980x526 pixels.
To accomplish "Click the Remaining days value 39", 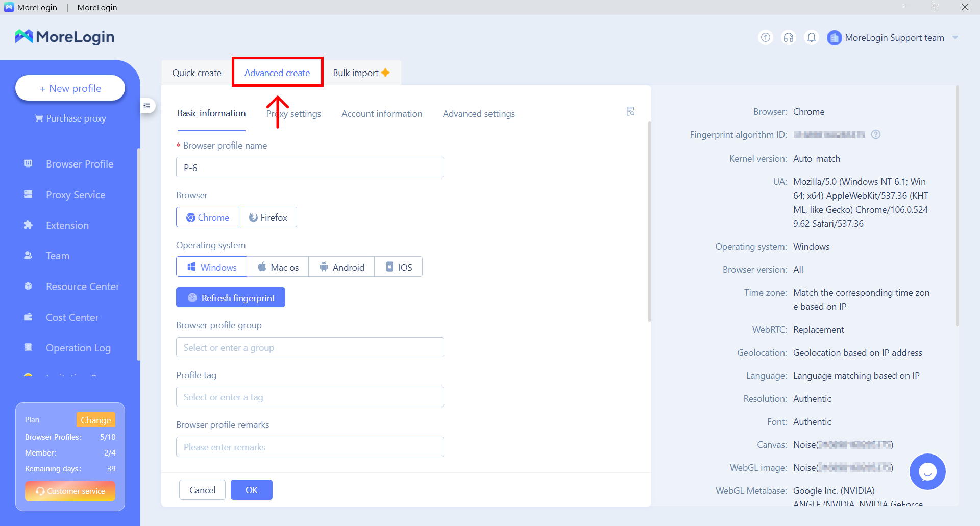I will coord(111,468).
